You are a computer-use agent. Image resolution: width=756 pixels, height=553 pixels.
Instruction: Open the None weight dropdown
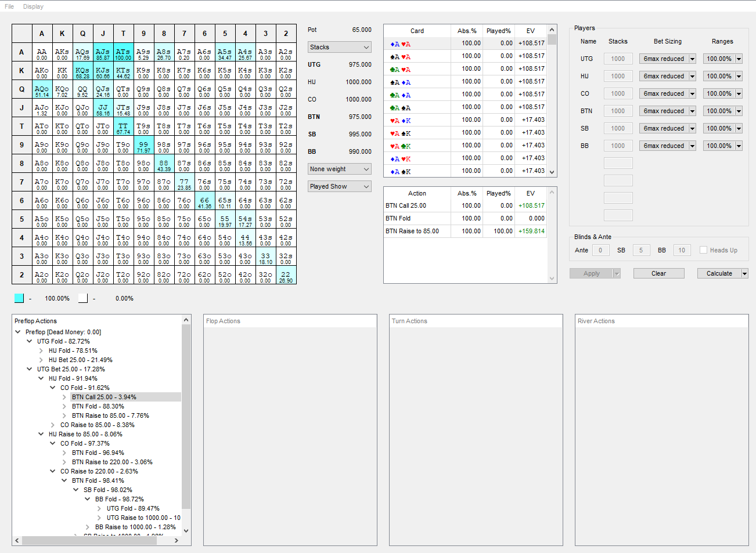click(340, 169)
